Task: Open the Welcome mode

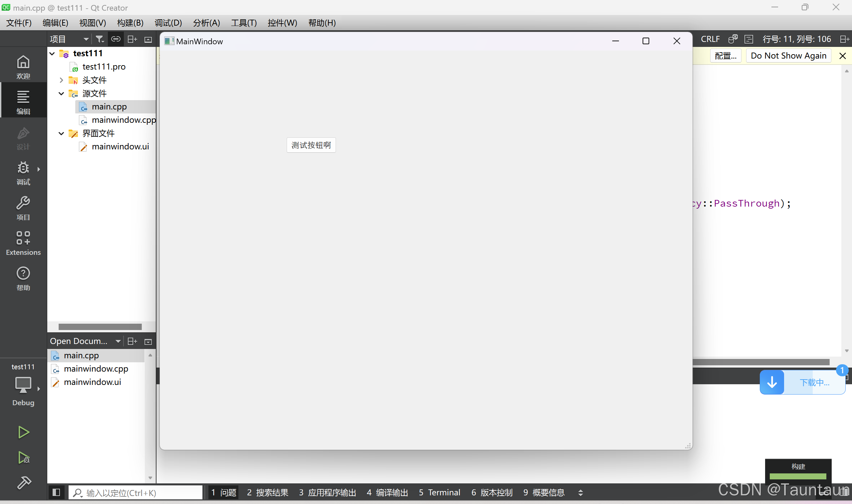Action: click(23, 67)
